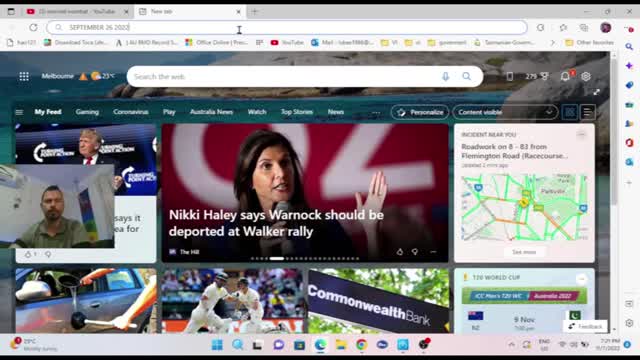This screenshot has height=360, width=640.
Task: Open Microsoft Rewards trophy icon
Action: click(x=544, y=76)
